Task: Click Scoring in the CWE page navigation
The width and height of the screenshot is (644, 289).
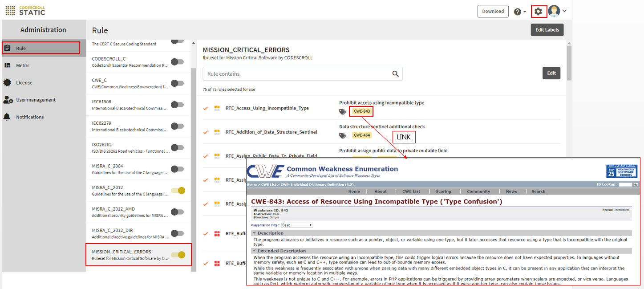Action: pyautogui.click(x=443, y=191)
